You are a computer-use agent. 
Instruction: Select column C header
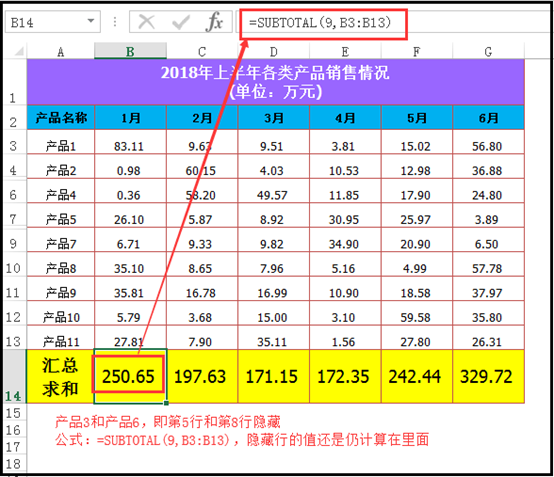pyautogui.click(x=202, y=52)
